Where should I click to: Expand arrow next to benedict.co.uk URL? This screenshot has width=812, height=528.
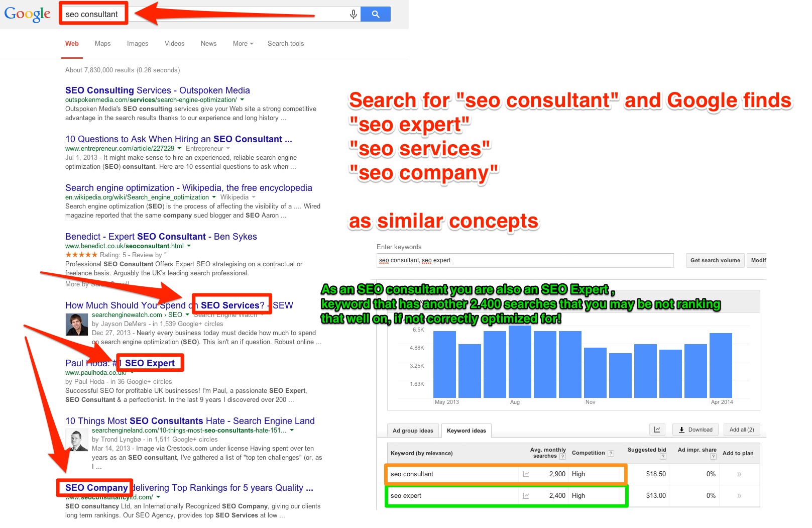(x=189, y=246)
